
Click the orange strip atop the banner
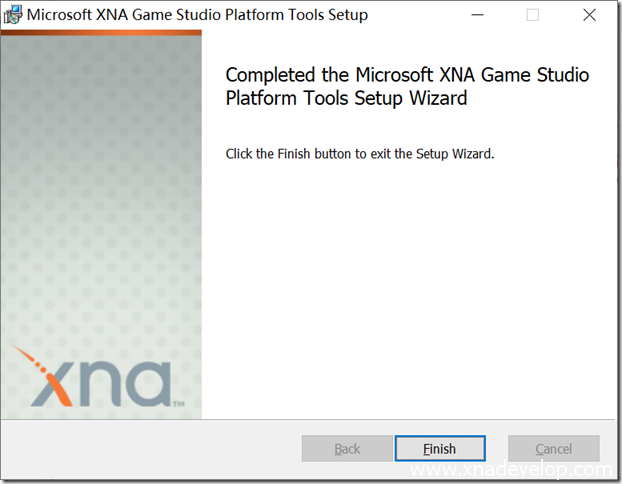(100, 33)
